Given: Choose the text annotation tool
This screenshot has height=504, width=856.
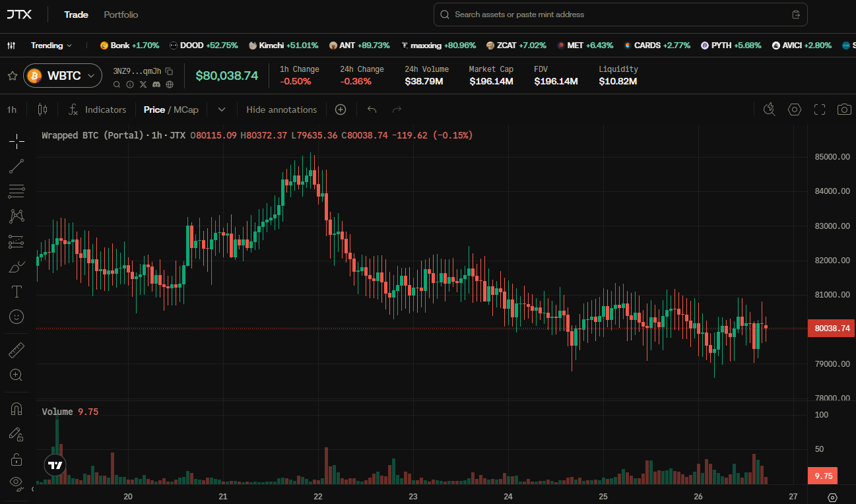Looking at the screenshot, I should coord(16,291).
